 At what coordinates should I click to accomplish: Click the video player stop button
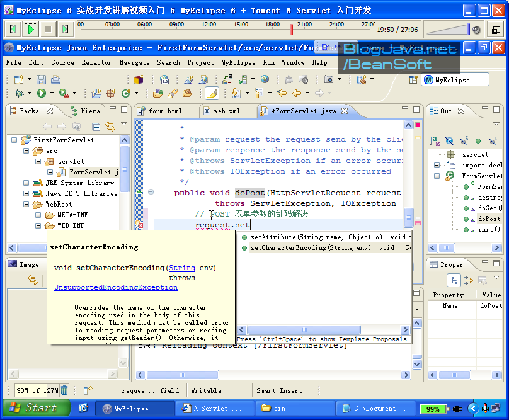tap(48, 29)
